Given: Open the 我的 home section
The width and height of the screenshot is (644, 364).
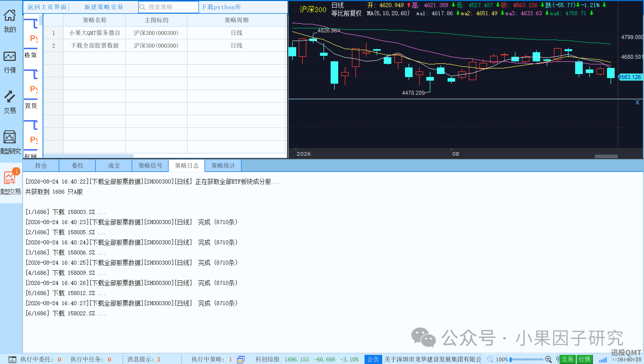Looking at the screenshot, I should click(10, 21).
